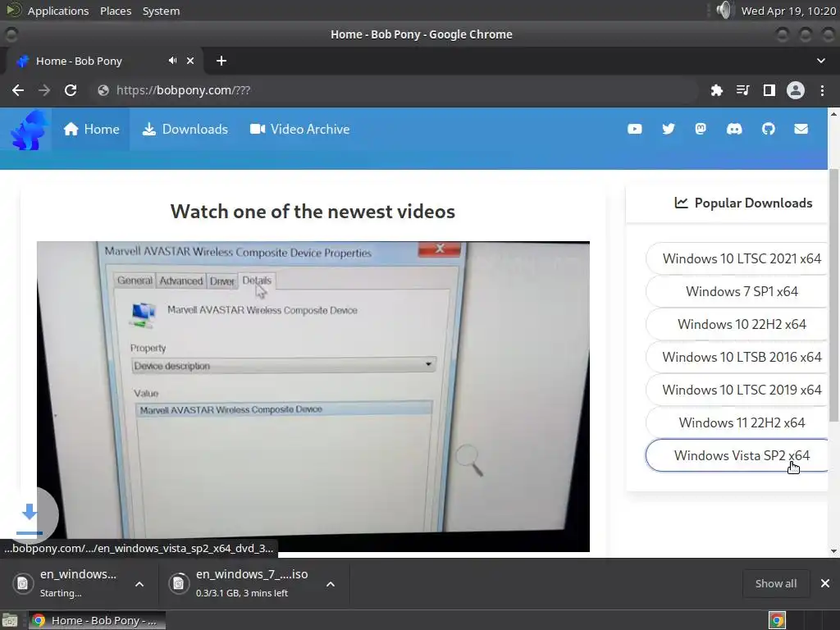Download Windows Vista SP2 x64
Image resolution: width=840 pixels, height=630 pixels.
737,455
